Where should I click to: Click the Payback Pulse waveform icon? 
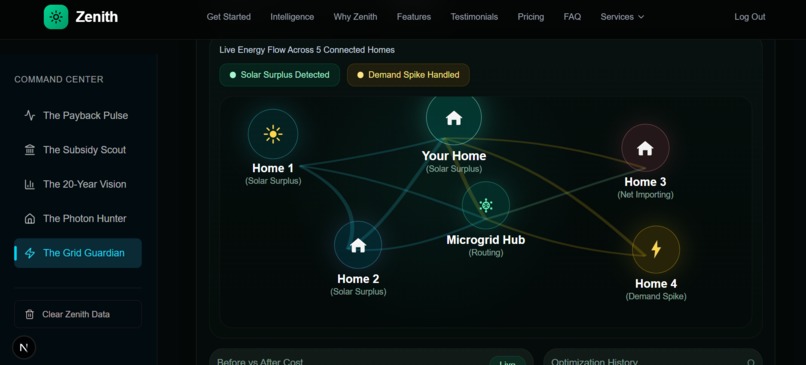(x=30, y=115)
